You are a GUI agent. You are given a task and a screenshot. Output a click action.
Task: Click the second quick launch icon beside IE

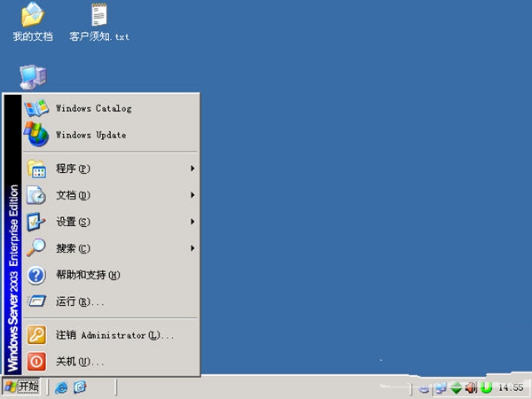pos(80,387)
